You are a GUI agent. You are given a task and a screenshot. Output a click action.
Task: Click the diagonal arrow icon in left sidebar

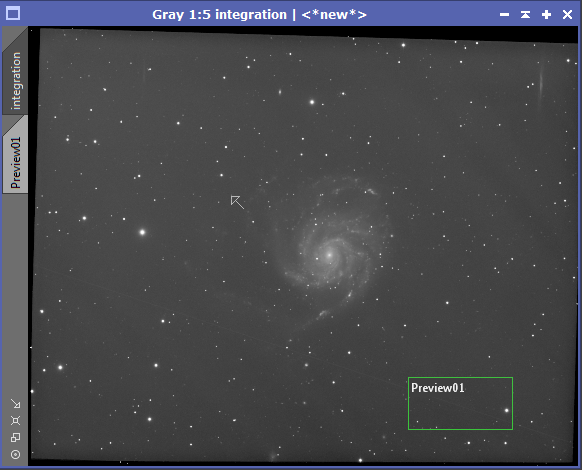15,403
